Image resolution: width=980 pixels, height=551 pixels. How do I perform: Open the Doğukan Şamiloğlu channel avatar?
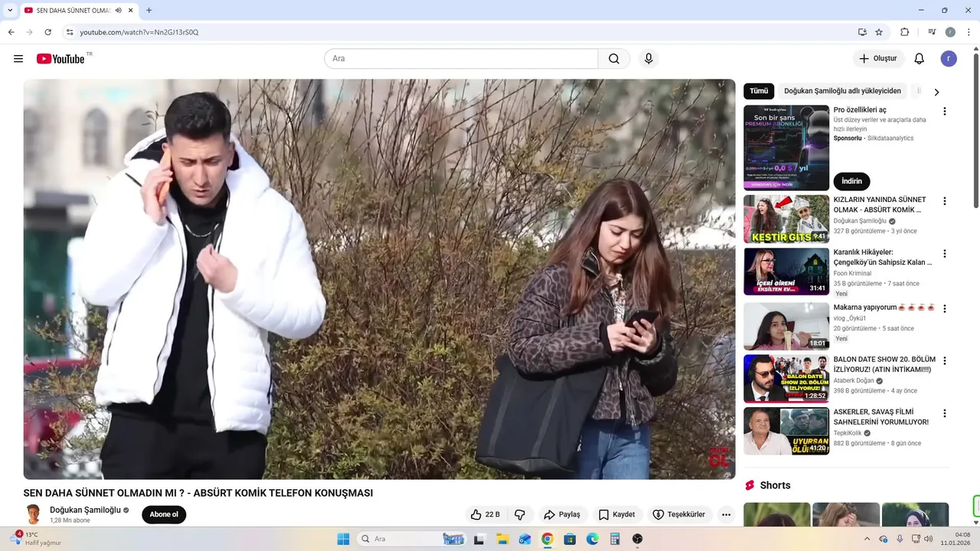[33, 514]
